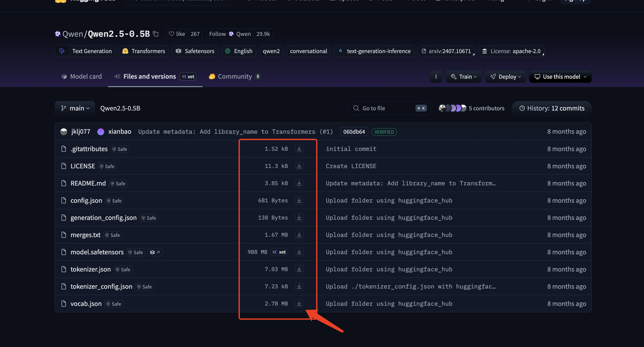Click the Go to file search field
The width and height of the screenshot is (644, 347).
[x=390, y=108]
